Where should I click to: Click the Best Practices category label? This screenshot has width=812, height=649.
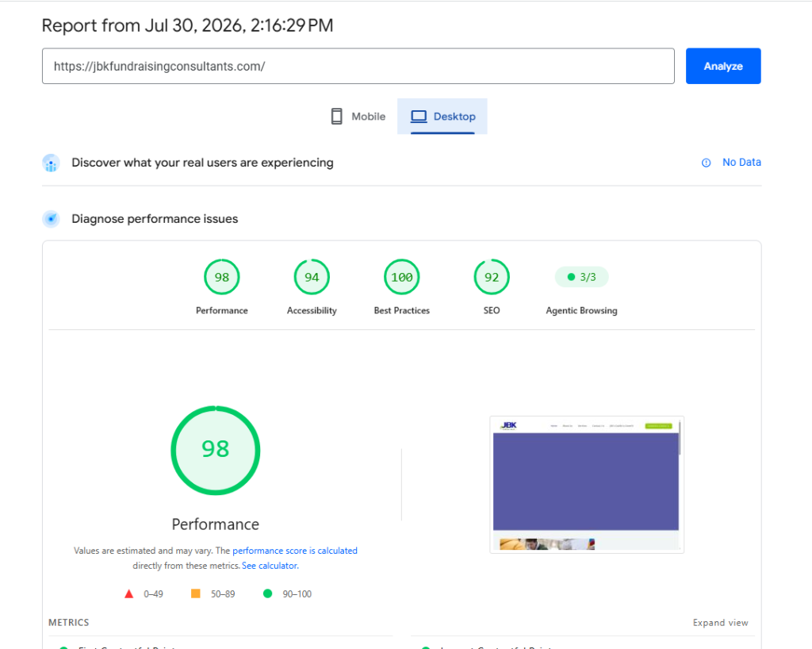click(402, 310)
